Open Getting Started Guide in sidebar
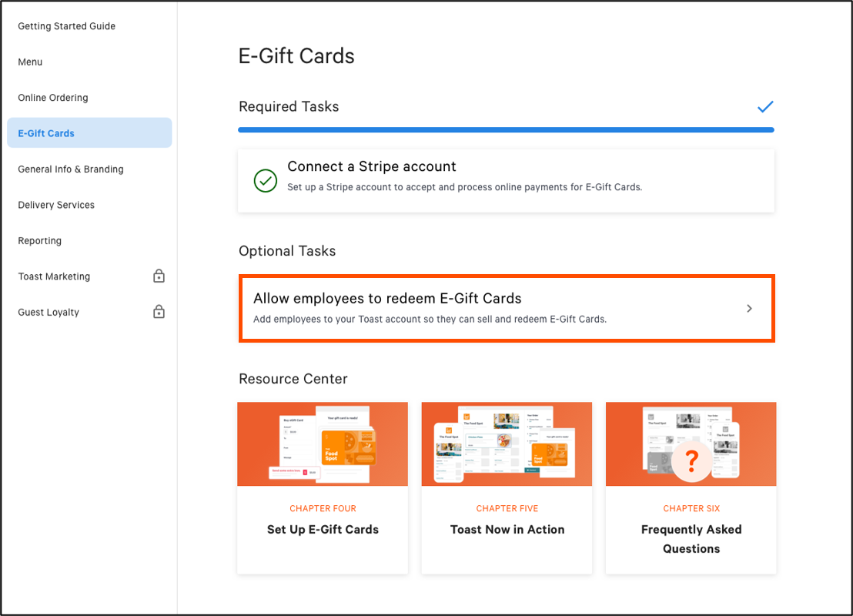 coord(66,26)
